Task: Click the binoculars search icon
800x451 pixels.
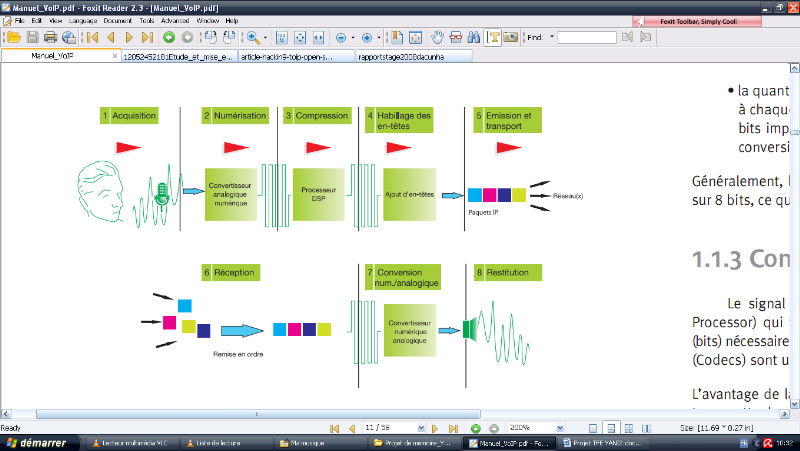Action: pos(473,37)
